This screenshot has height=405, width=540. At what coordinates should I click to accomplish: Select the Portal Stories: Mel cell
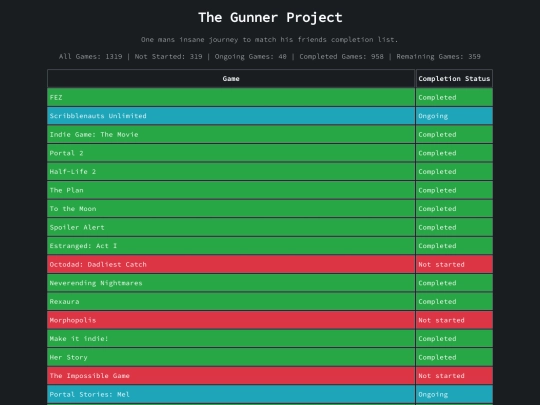pyautogui.click(x=231, y=394)
